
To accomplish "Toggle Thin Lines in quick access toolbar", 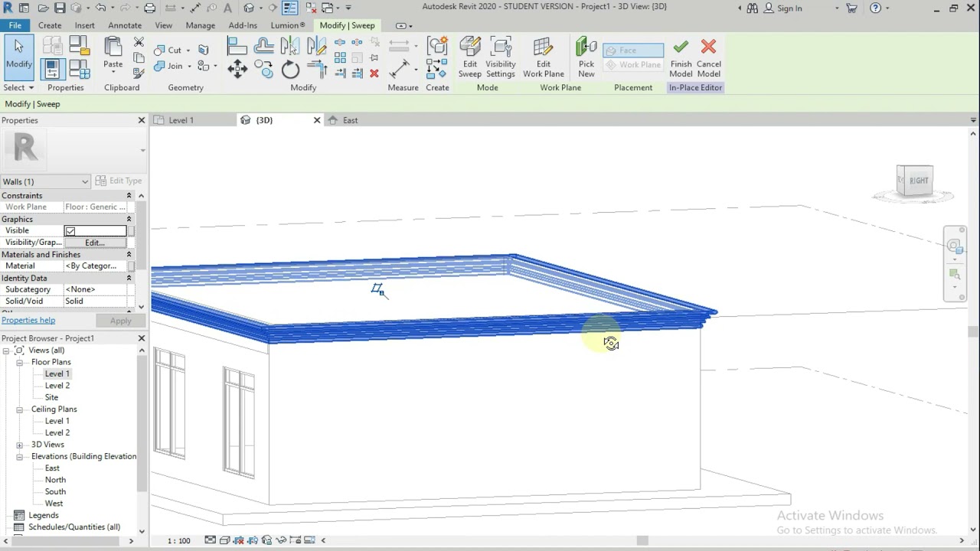I will 290,8.
